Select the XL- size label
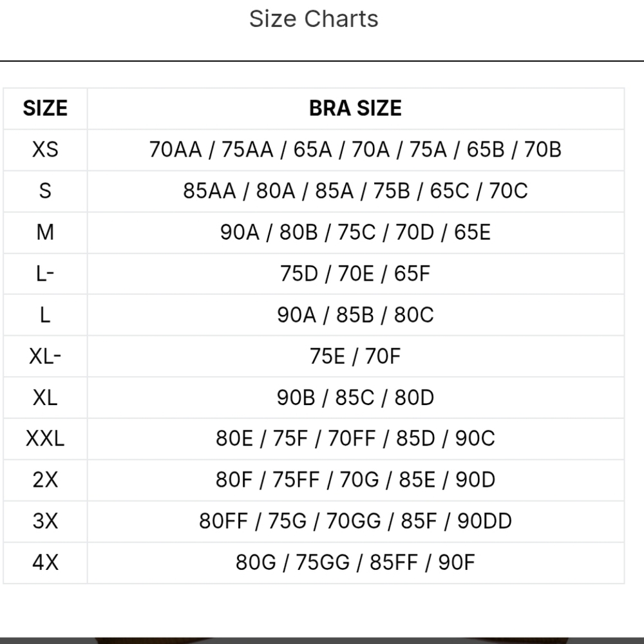 click(x=45, y=356)
